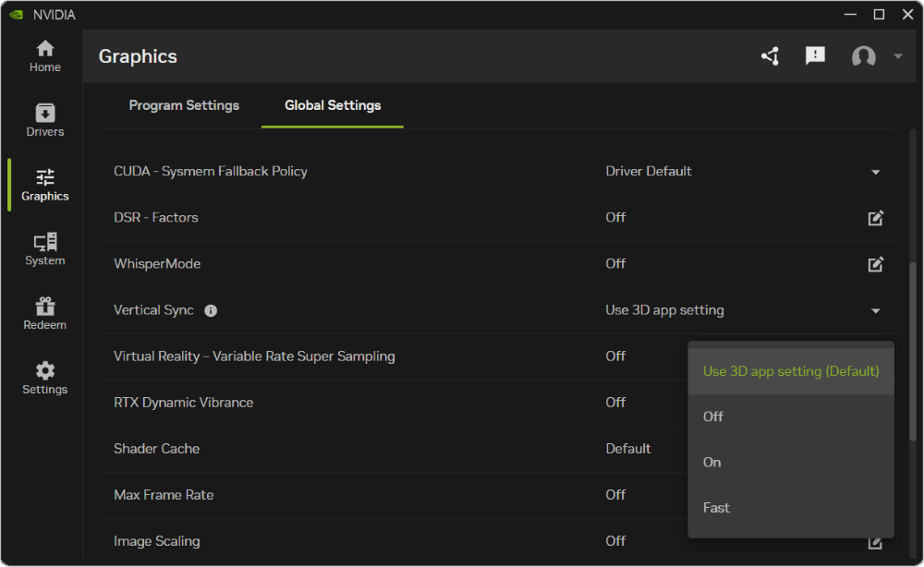Click the Max Frame Rate Off value
This screenshot has height=567, width=924.
tap(615, 495)
